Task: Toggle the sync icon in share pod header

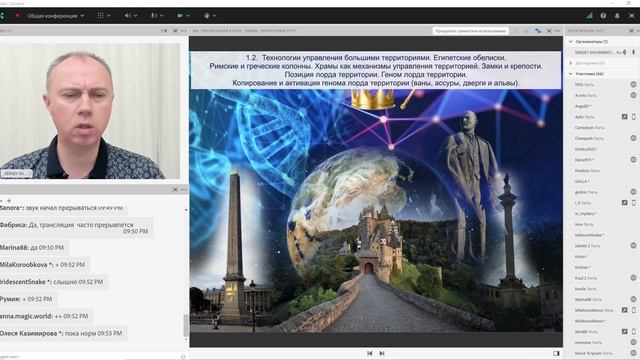Action: coord(538,31)
